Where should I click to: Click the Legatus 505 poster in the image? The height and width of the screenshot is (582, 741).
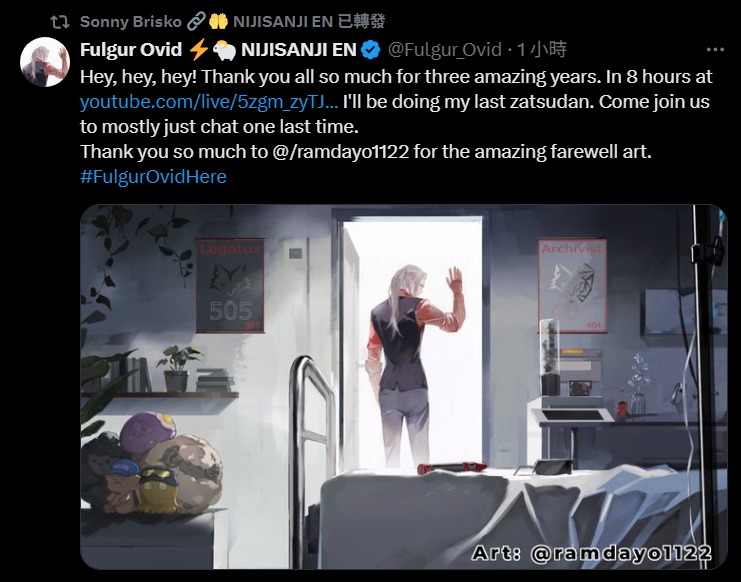230,285
